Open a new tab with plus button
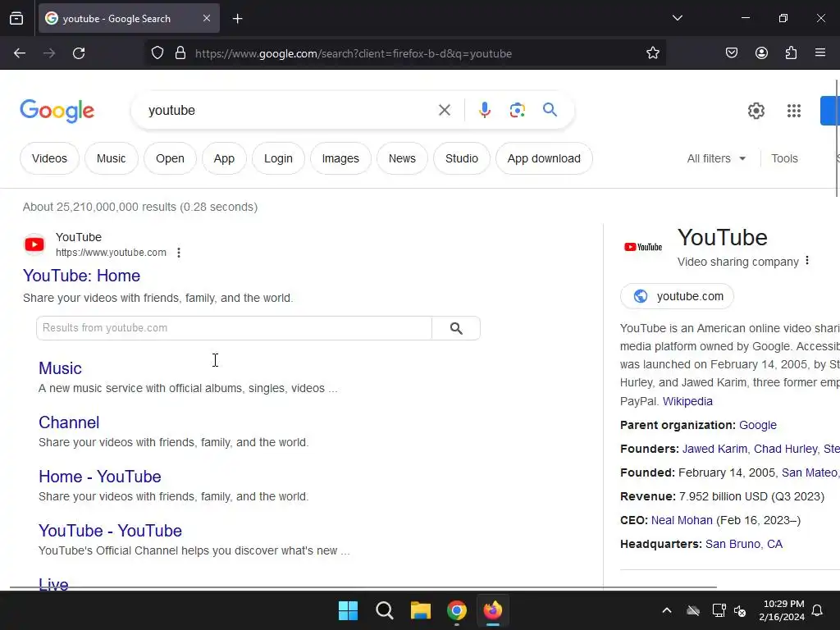This screenshot has width=840, height=630. 237,19
